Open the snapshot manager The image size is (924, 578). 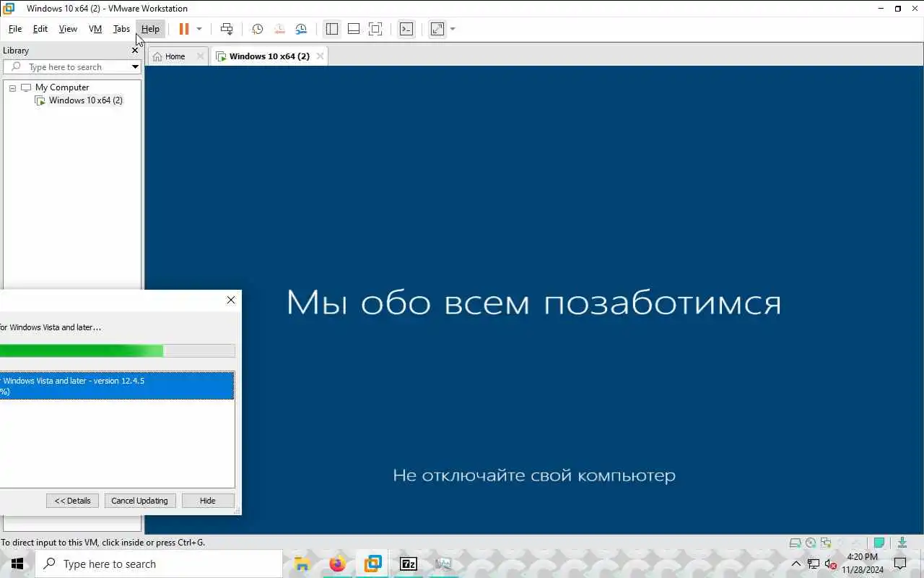point(301,29)
